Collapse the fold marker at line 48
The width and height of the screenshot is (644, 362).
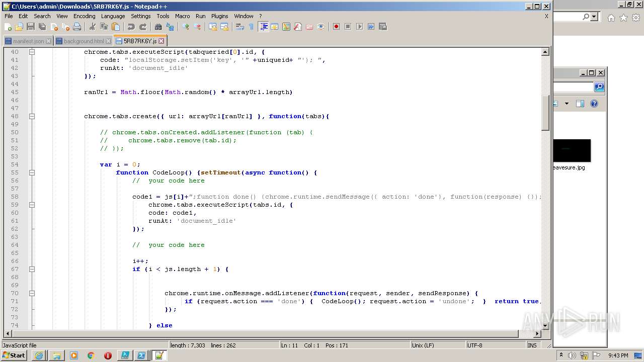(x=32, y=116)
